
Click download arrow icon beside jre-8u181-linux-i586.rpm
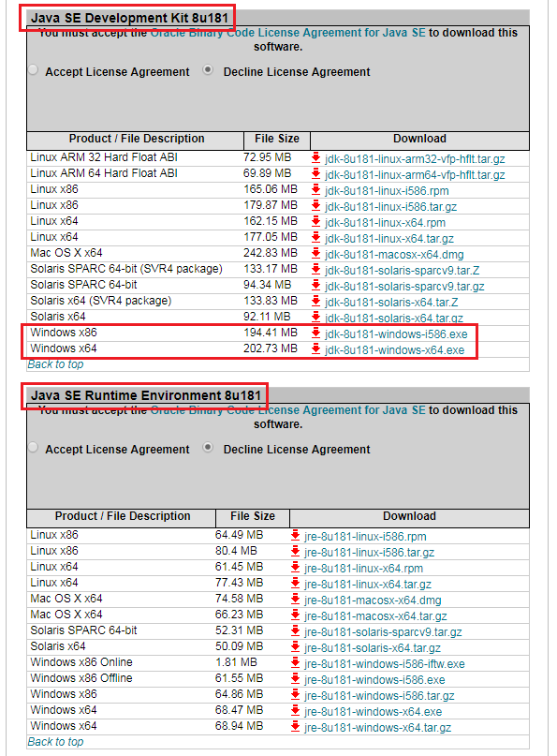pyautogui.click(x=296, y=535)
